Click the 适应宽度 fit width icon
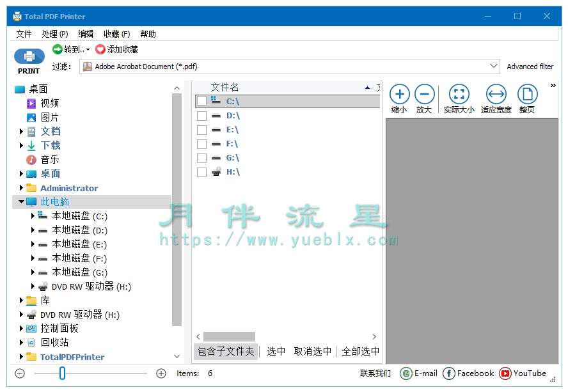This screenshot has width=568, height=392. 496,94
